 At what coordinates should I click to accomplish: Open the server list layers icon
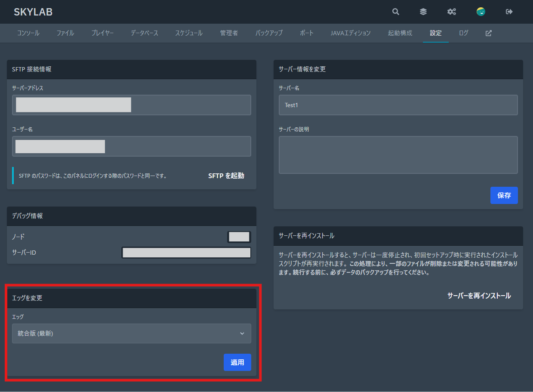(423, 12)
